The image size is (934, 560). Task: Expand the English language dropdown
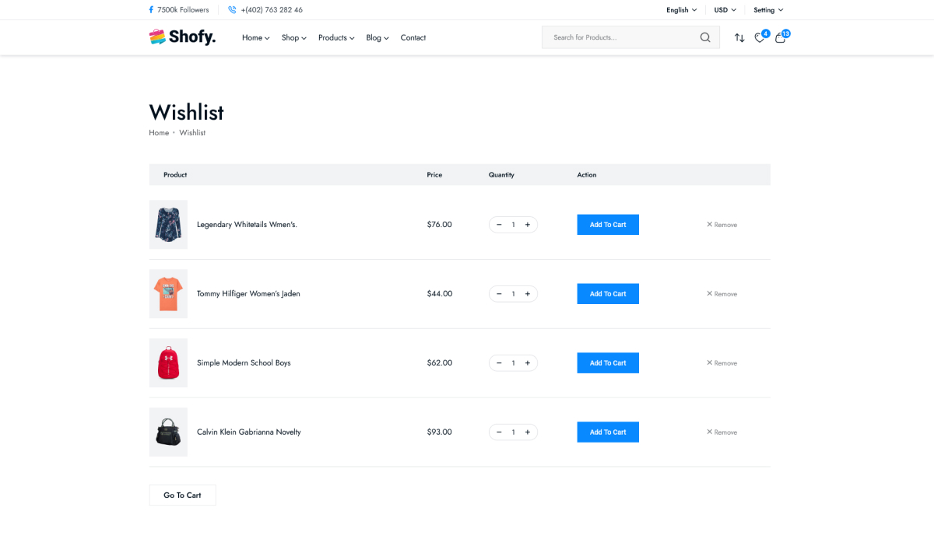681,10
